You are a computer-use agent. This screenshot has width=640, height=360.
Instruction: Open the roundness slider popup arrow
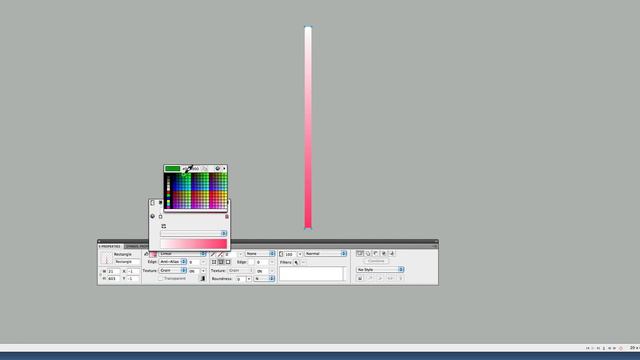[x=249, y=279]
